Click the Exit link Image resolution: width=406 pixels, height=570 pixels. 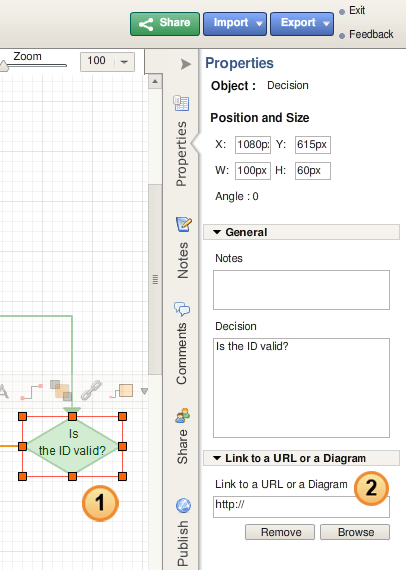coord(357,11)
